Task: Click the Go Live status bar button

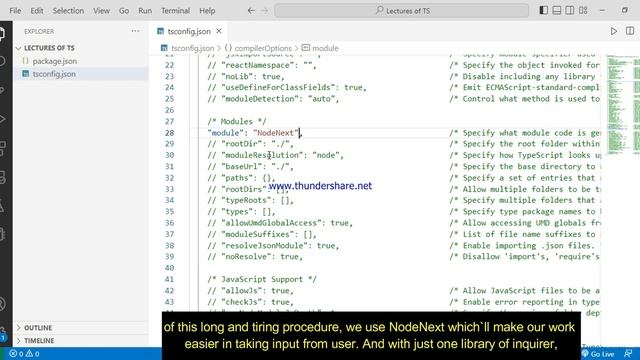Action: 598,353
